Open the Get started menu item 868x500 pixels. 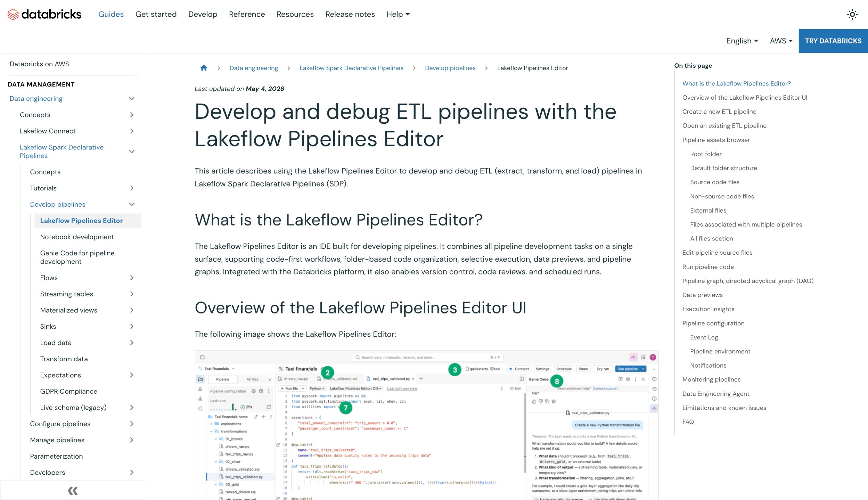click(156, 14)
